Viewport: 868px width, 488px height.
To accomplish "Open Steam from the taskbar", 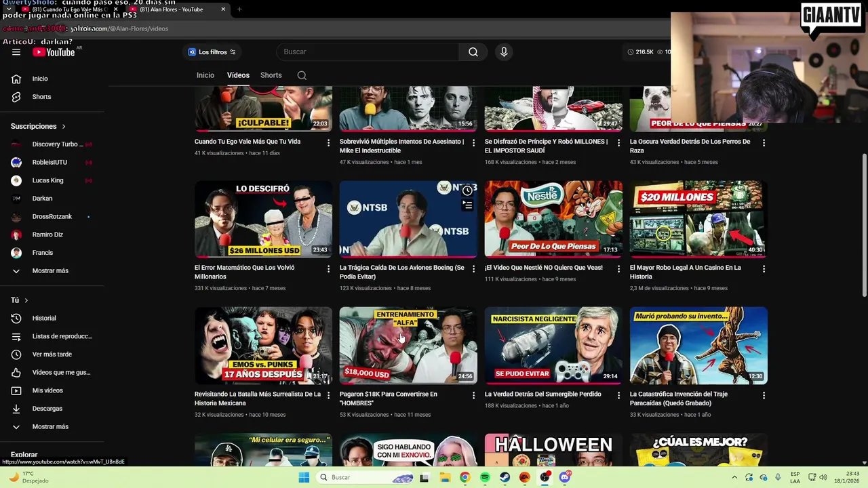I will pyautogui.click(x=505, y=477).
